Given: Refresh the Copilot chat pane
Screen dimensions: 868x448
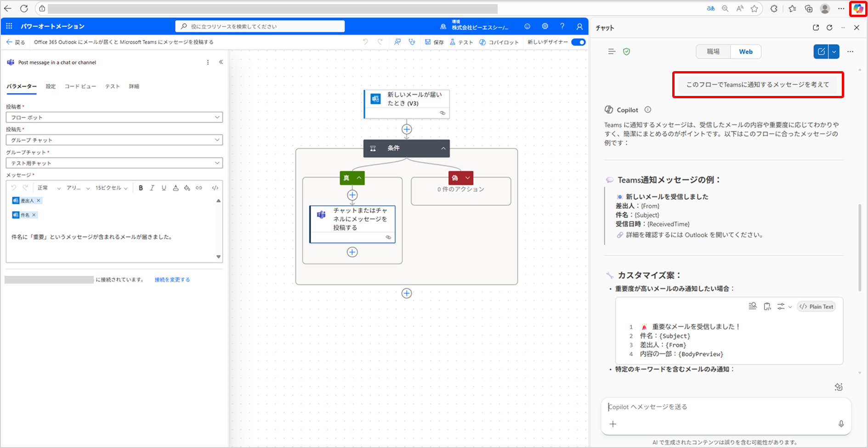Looking at the screenshot, I should pos(829,28).
